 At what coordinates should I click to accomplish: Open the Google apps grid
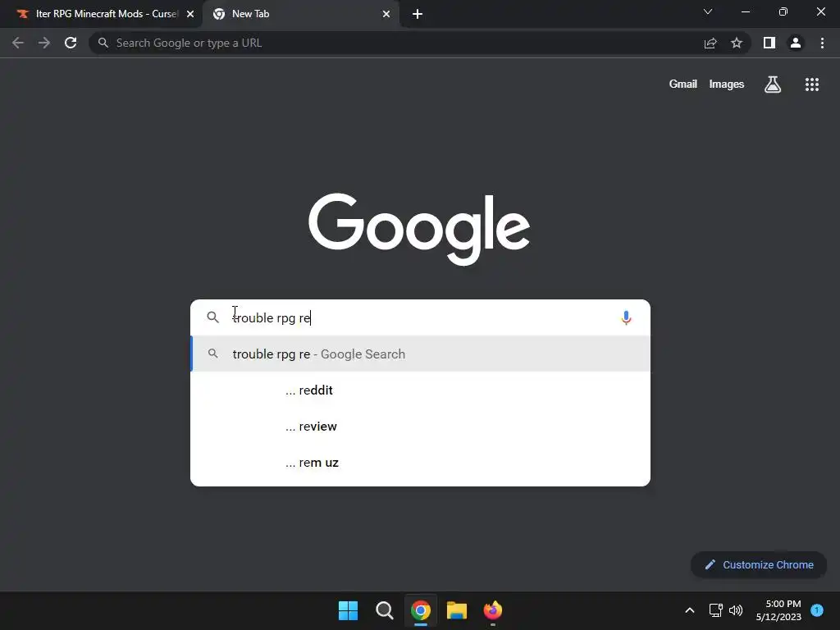(811, 84)
